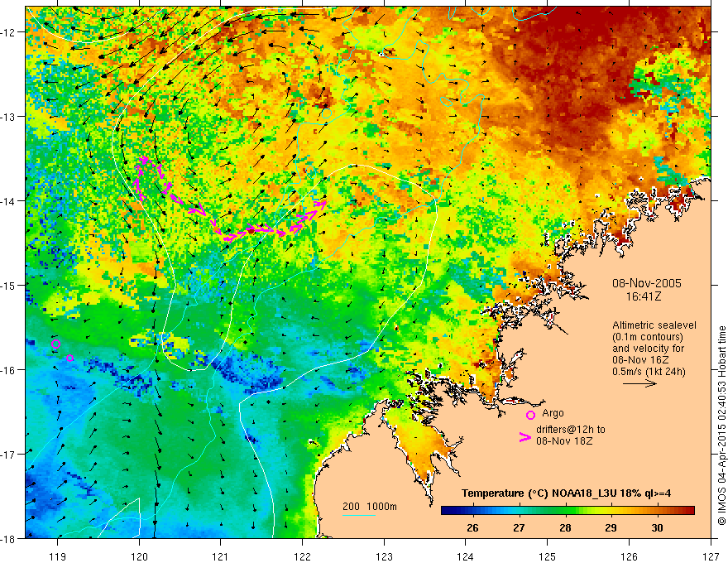Click the latitude axis label -17
The image size is (728, 563).
pos(8,455)
